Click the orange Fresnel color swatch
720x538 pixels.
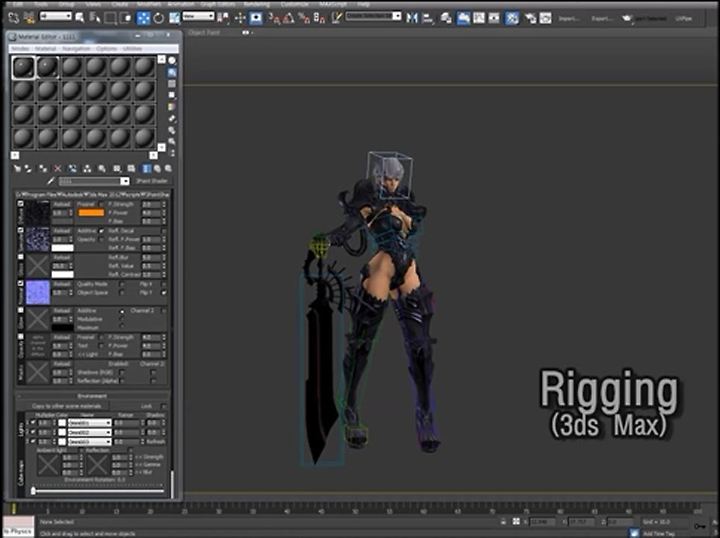point(91,213)
